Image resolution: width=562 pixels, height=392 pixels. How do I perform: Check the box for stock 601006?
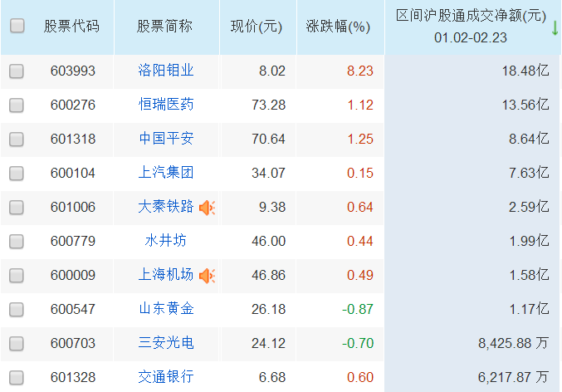point(17,208)
